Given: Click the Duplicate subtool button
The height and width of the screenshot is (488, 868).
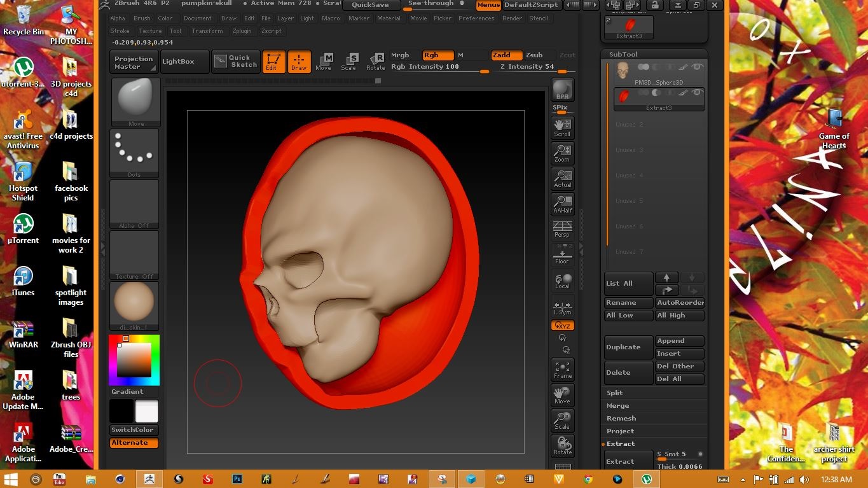Looking at the screenshot, I should click(x=628, y=347).
